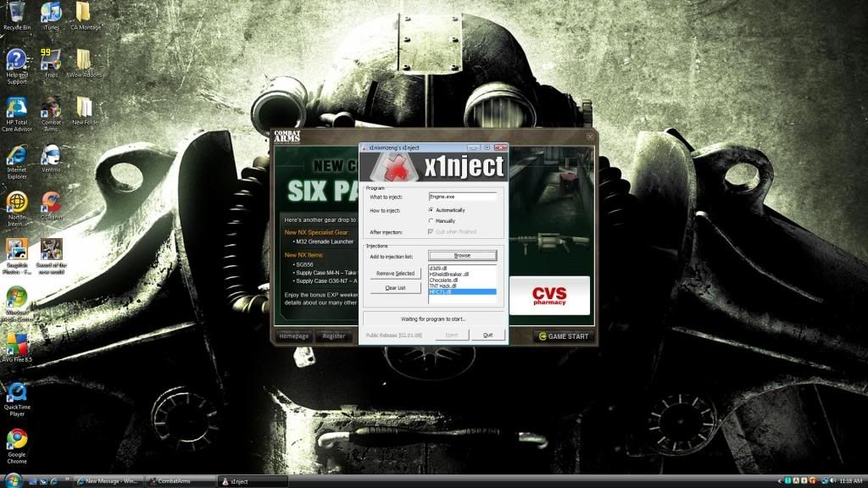Click the Inject button

pyautogui.click(x=452, y=335)
